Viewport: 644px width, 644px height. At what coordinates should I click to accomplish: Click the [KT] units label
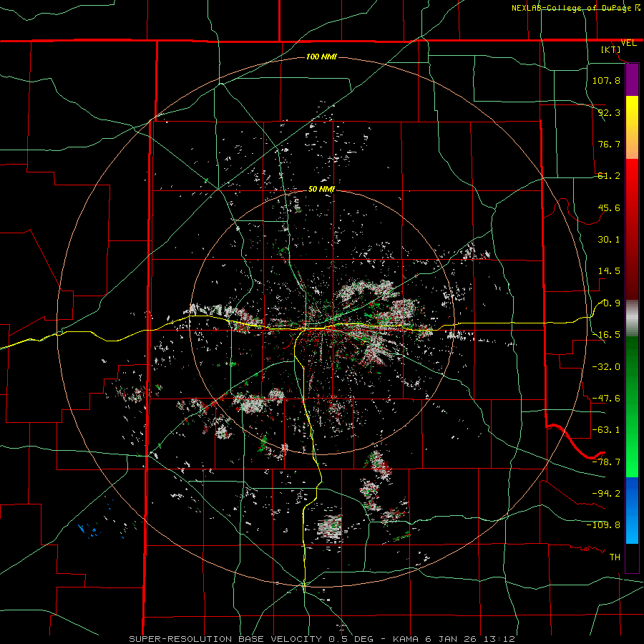611,49
